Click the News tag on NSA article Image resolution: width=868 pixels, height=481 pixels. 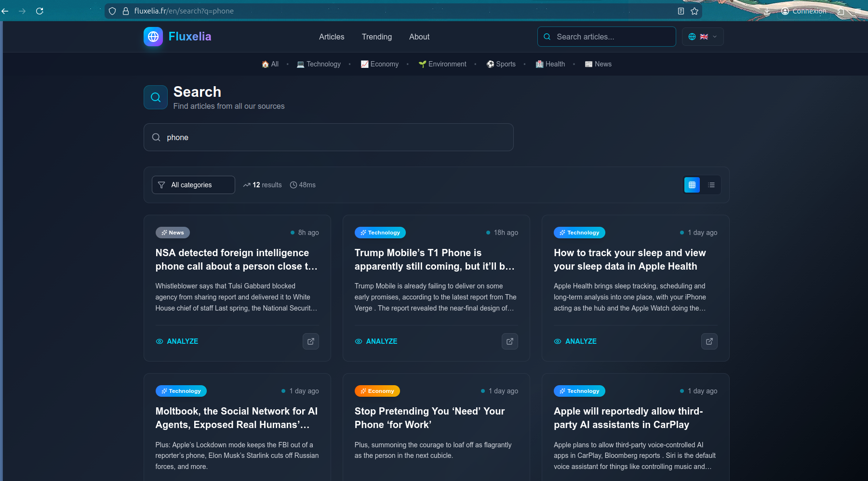coord(173,233)
